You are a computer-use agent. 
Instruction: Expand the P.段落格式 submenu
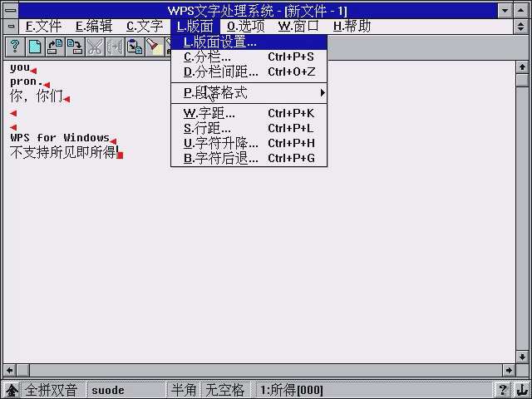pyautogui.click(x=249, y=92)
